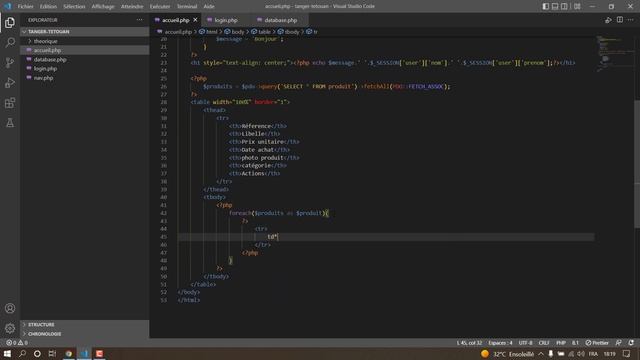Open the Exécuter menu
Viewport: 640px width, 360px height.
click(x=160, y=6)
